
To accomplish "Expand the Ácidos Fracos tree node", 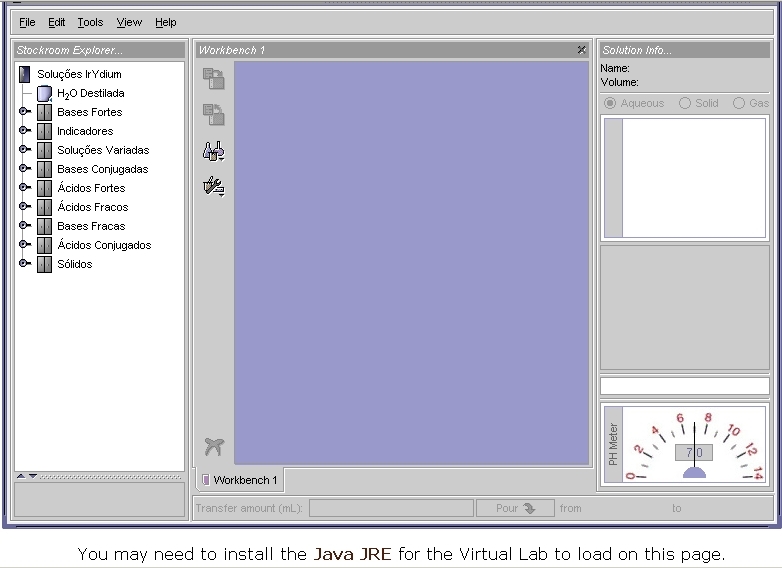I will coord(25,207).
